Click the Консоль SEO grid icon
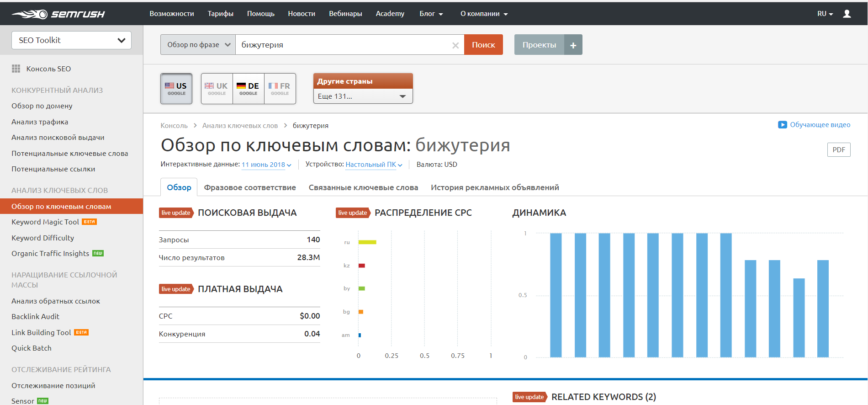 point(16,69)
